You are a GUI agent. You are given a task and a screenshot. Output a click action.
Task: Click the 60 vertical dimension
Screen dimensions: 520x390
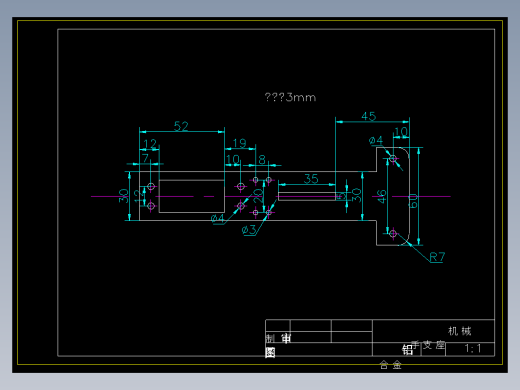pos(413,201)
